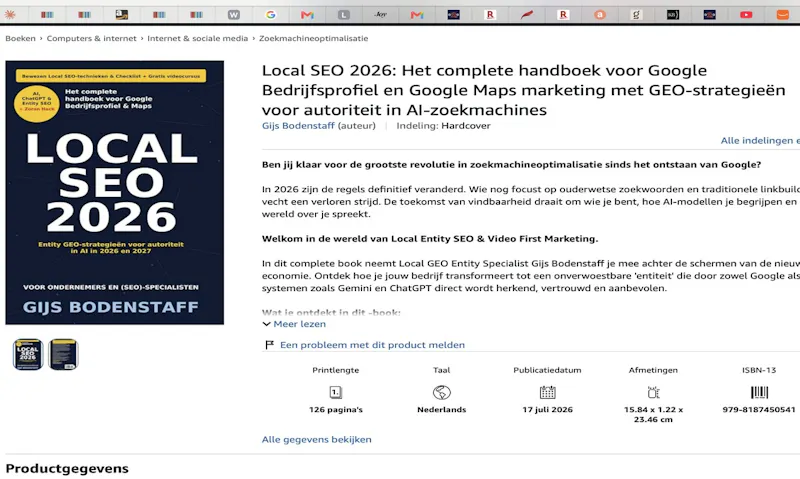The image size is (800, 479).
Task: Click the Meer lezen link text
Action: (x=299, y=324)
